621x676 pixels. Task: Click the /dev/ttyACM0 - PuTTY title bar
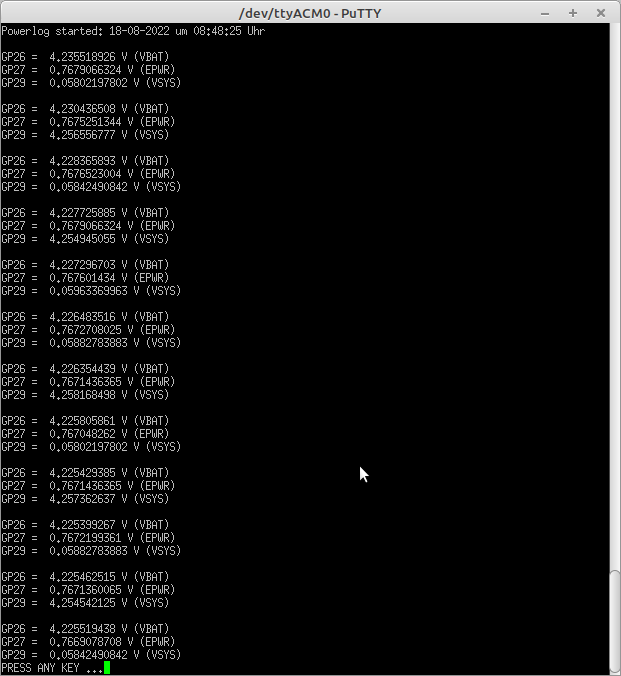[310, 13]
